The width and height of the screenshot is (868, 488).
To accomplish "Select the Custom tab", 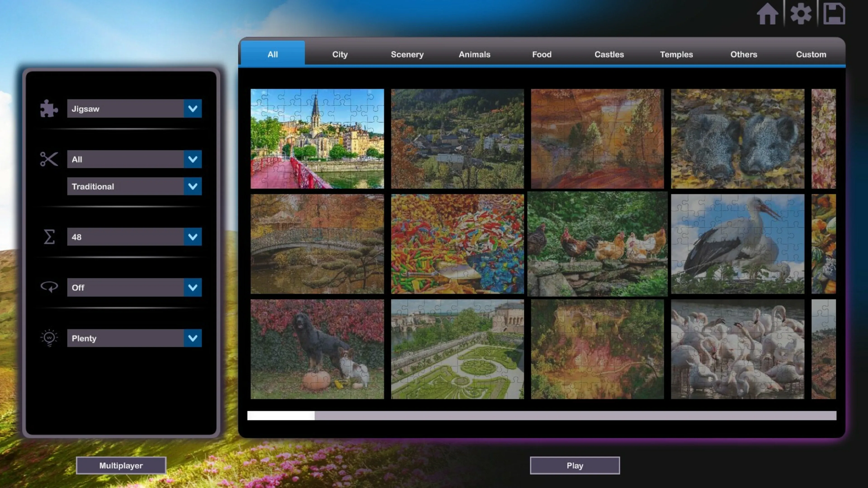I will (811, 54).
